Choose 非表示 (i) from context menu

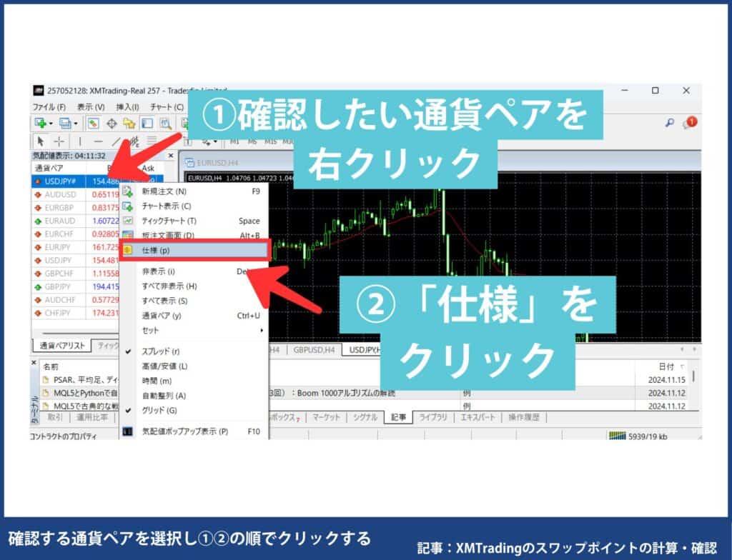[194, 271]
